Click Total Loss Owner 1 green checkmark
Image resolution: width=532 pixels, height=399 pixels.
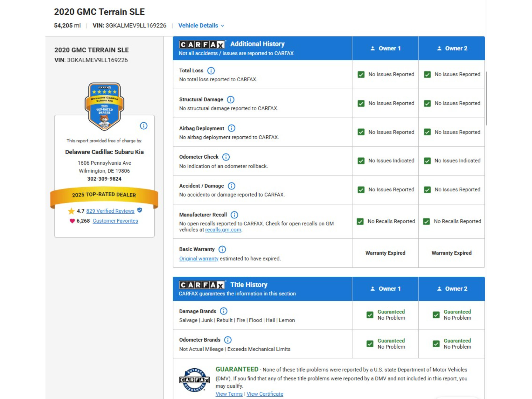(x=361, y=75)
